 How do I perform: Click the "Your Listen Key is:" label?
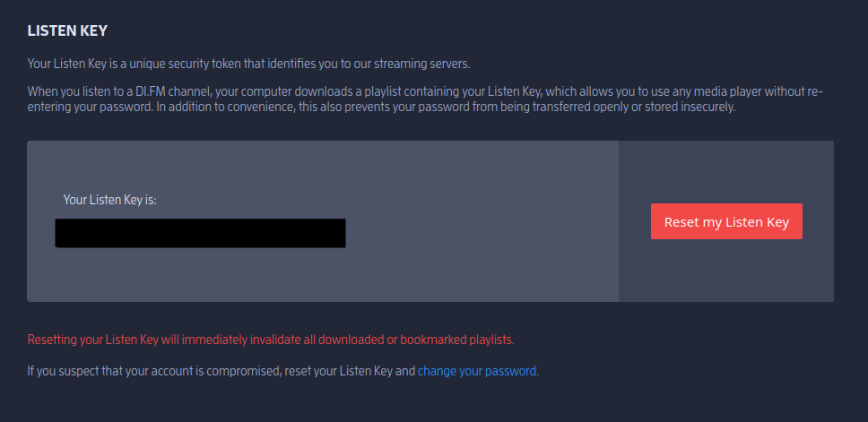point(109,200)
